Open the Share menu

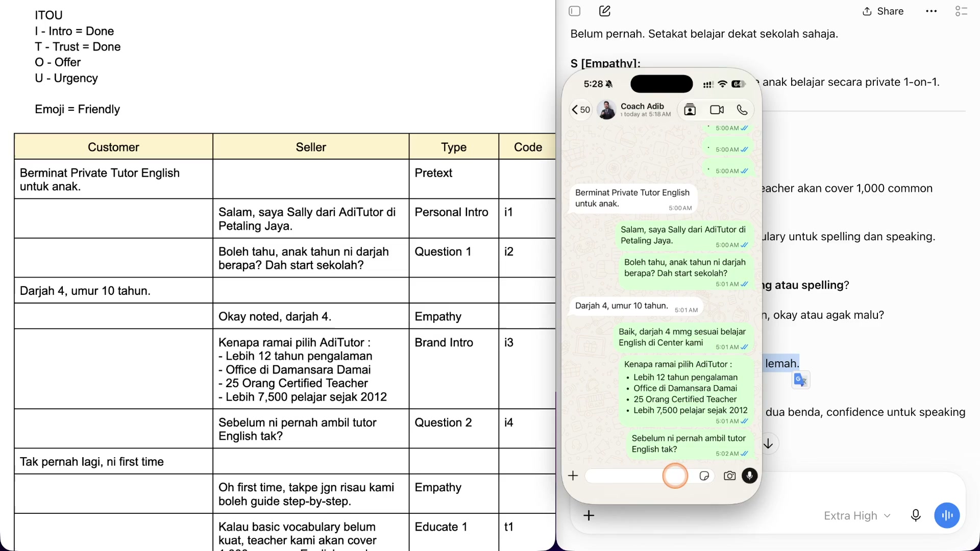[883, 11]
